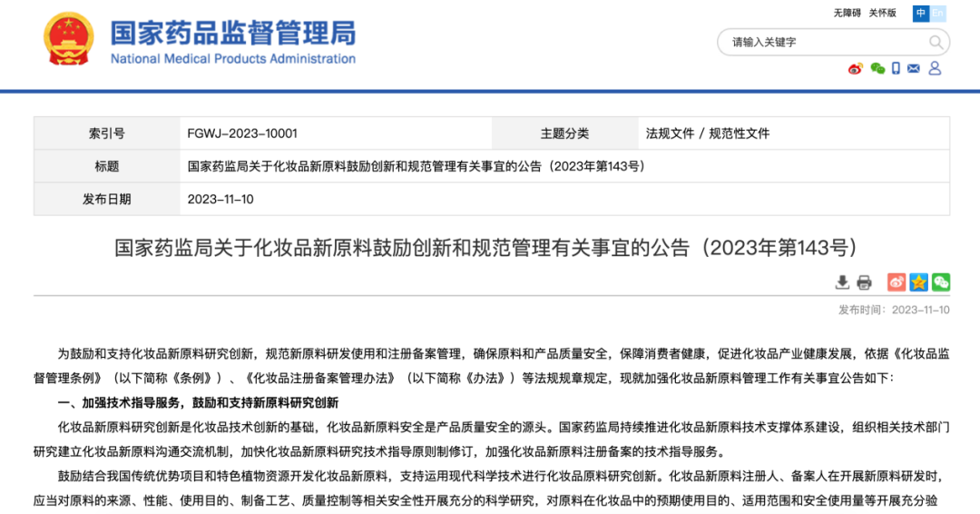The width and height of the screenshot is (980, 514).
Task: Click the national emblem logo
Action: [69, 39]
